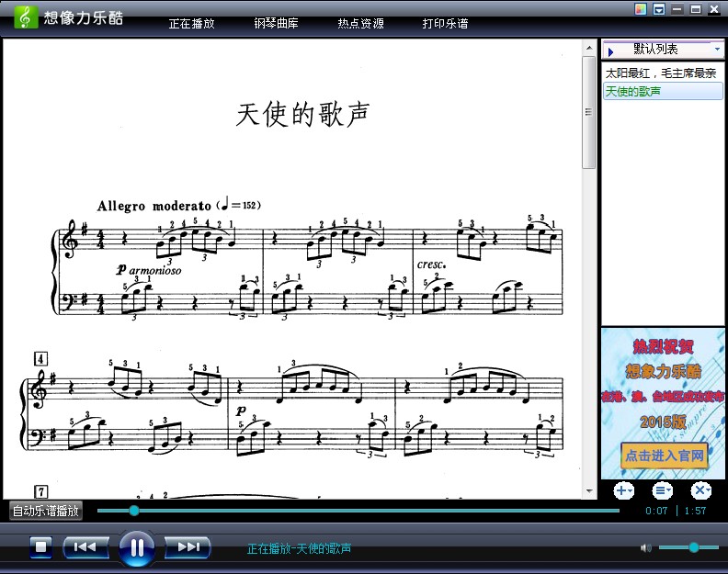Skip to next track
728x574 pixels.
click(188, 547)
